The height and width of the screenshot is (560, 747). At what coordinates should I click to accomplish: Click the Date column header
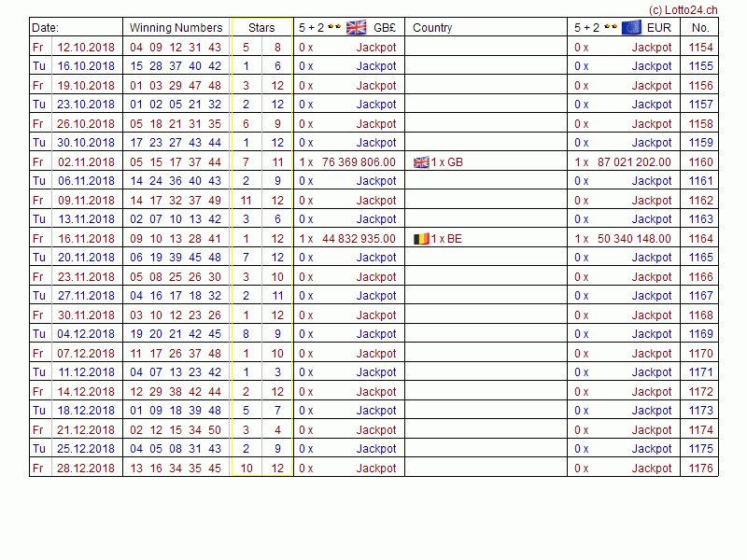click(45, 28)
